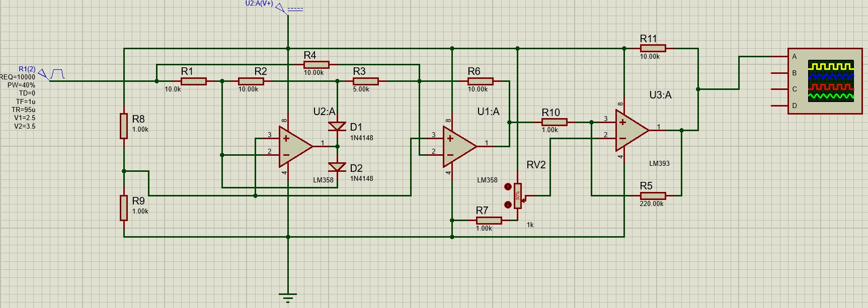Select the U1:A LM358 op-amp triangle
The height and width of the screenshot is (308, 868).
pos(460,147)
